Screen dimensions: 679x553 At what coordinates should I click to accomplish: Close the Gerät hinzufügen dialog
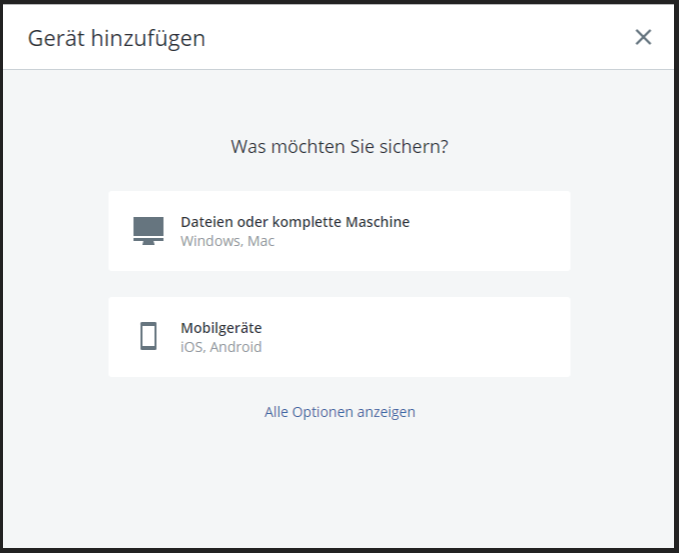(643, 37)
